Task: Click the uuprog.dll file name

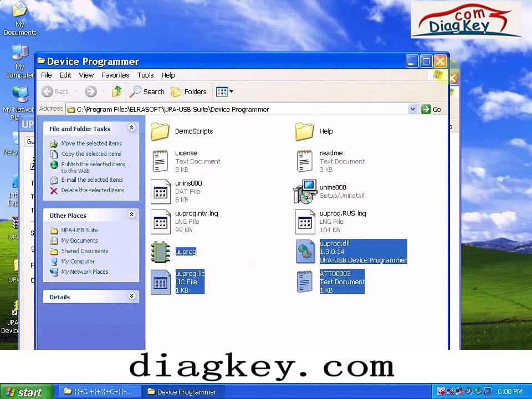Action: (x=335, y=243)
